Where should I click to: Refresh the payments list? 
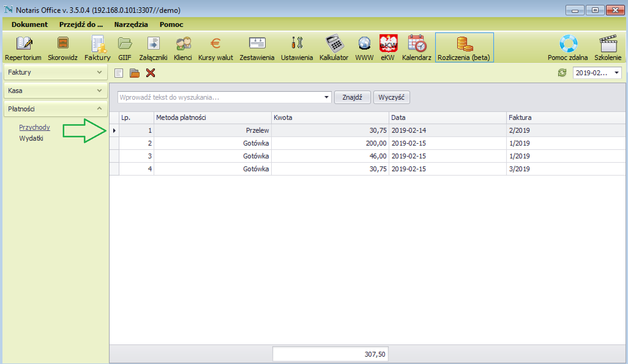click(x=562, y=73)
